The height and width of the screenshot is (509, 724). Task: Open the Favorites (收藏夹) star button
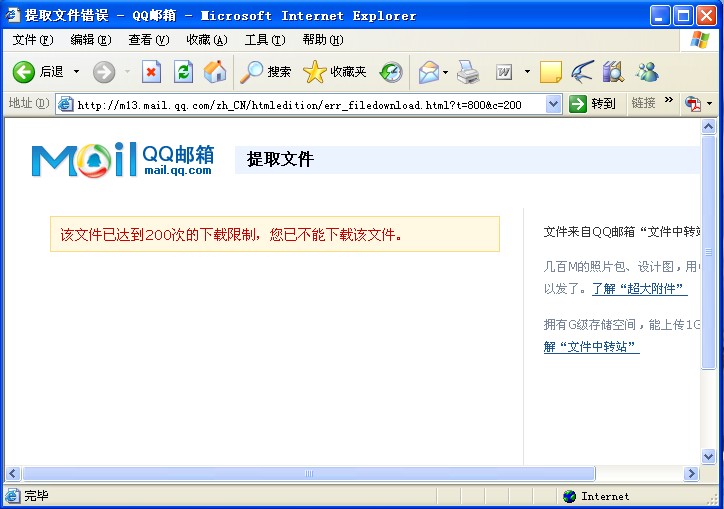pyautogui.click(x=335, y=72)
